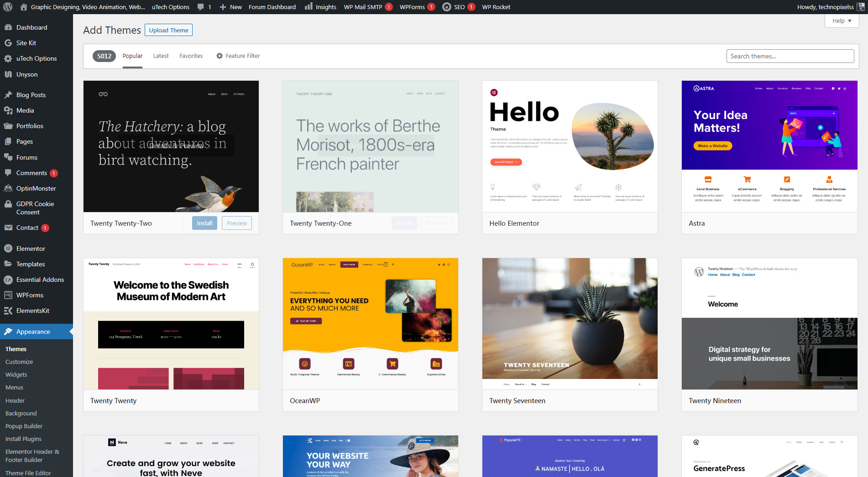This screenshot has height=477, width=868.
Task: Open WP Rocket in admin bar
Action: 496,7
